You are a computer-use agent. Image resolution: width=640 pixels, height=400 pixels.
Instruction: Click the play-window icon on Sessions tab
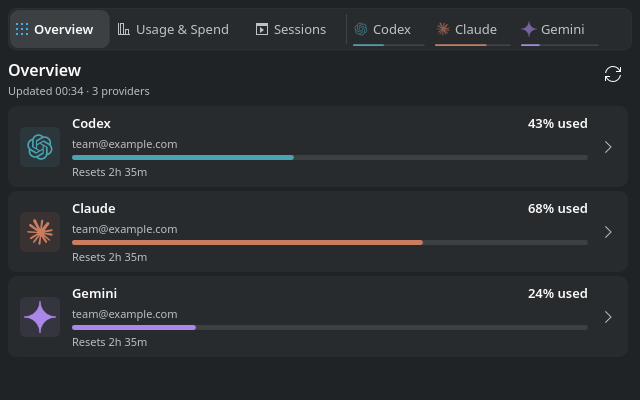[x=262, y=29]
